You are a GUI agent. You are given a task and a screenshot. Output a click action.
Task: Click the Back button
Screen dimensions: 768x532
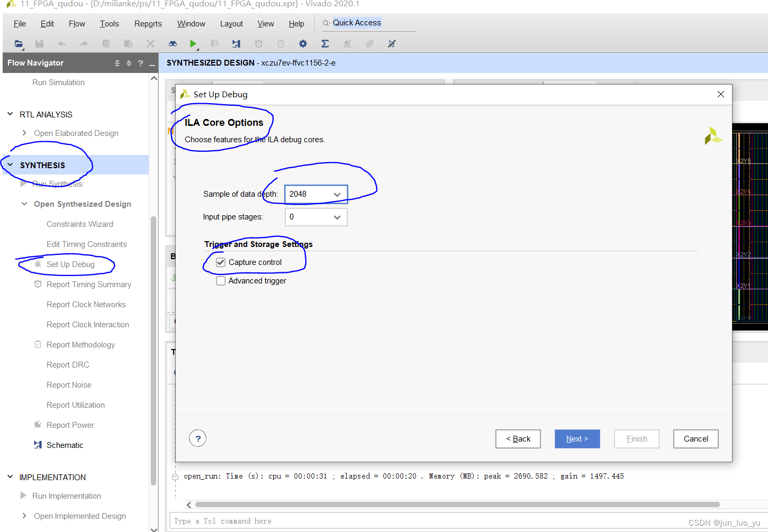tap(518, 439)
